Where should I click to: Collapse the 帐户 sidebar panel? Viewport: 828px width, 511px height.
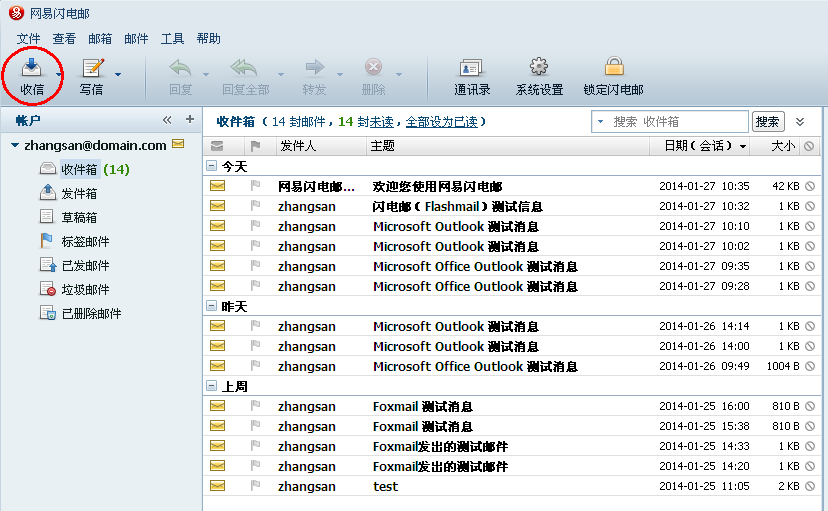167,120
